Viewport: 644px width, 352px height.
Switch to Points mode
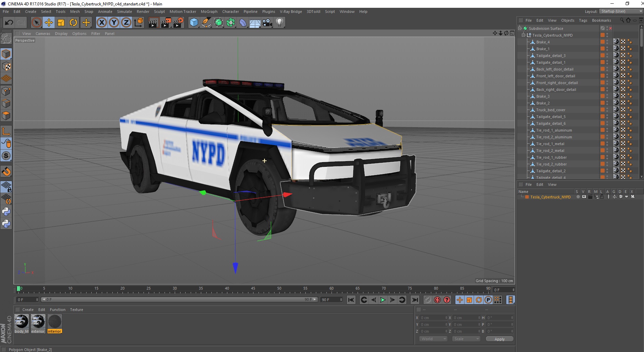[x=6, y=91]
